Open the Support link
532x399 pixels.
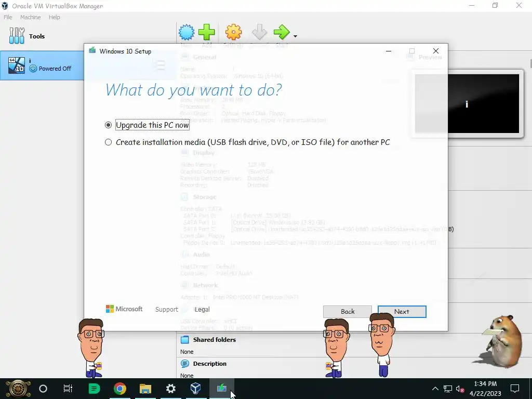point(167,310)
